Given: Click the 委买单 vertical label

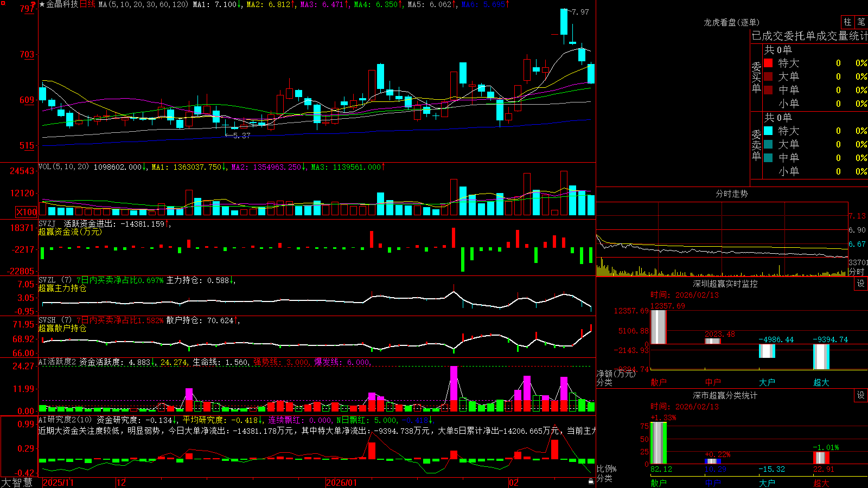Looking at the screenshot, I should (x=756, y=78).
